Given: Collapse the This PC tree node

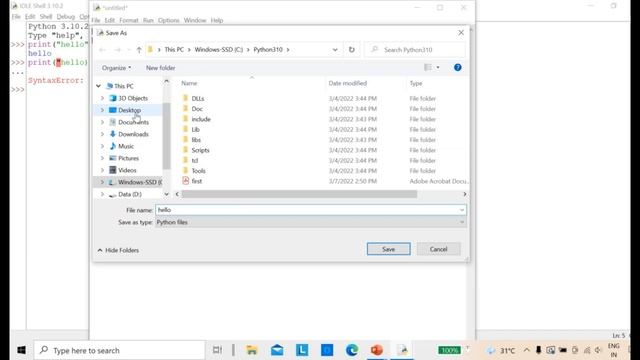Looking at the screenshot, I should [98, 86].
